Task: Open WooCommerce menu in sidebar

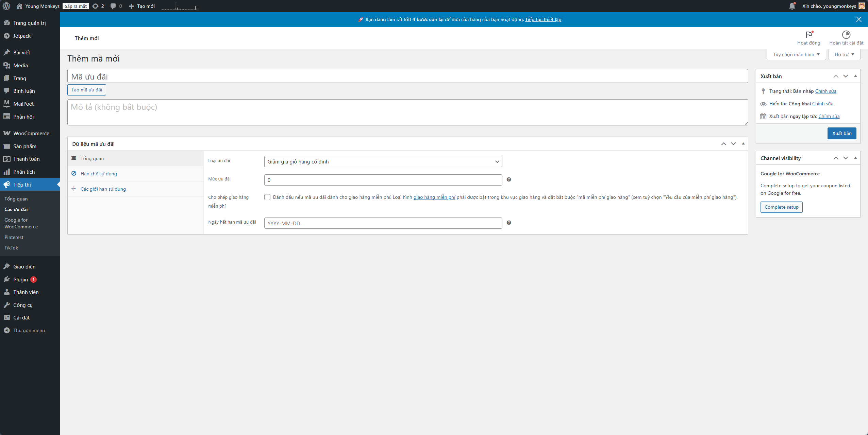Action: [x=31, y=134]
